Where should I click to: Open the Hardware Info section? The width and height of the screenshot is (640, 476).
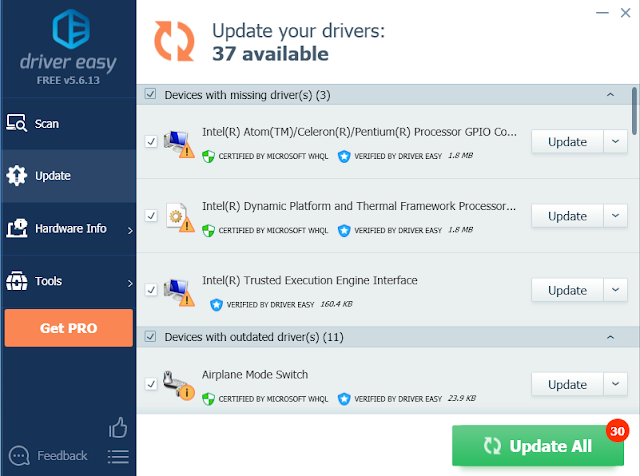click(68, 229)
